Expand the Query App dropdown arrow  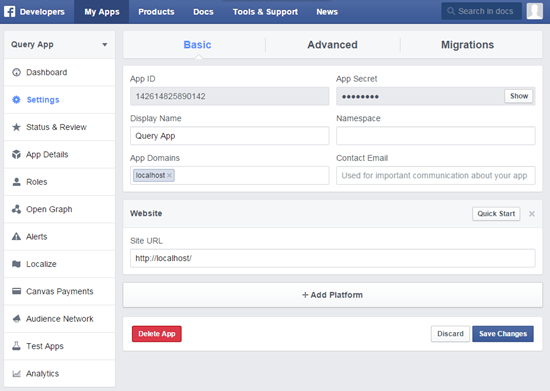(x=105, y=45)
